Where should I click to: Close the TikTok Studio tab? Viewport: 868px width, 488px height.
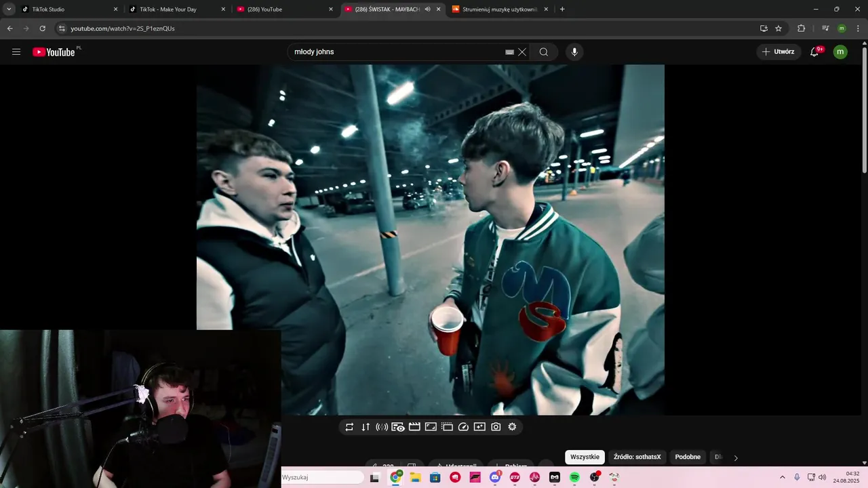click(x=115, y=9)
